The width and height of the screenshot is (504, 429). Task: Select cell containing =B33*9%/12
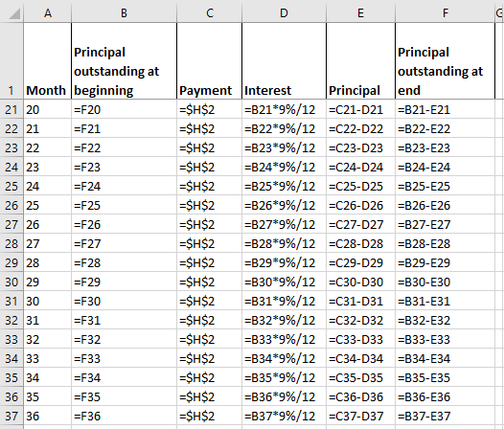(x=284, y=339)
